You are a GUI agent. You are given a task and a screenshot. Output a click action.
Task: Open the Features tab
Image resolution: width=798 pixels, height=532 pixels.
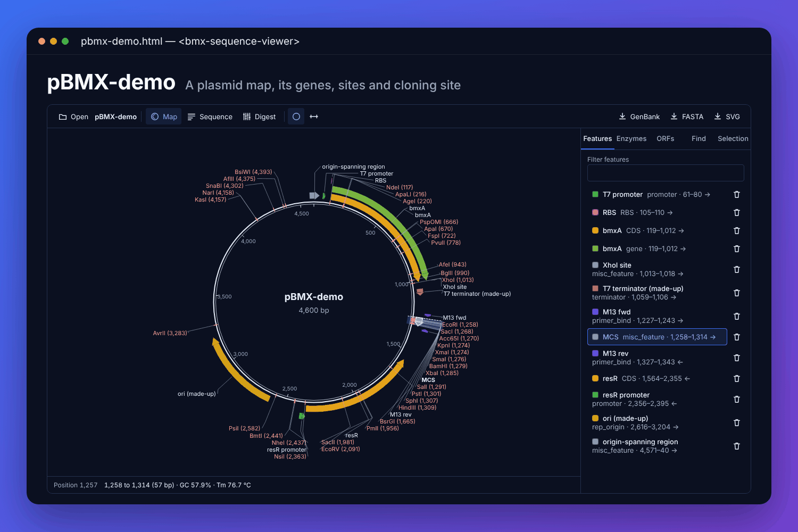tap(597, 139)
